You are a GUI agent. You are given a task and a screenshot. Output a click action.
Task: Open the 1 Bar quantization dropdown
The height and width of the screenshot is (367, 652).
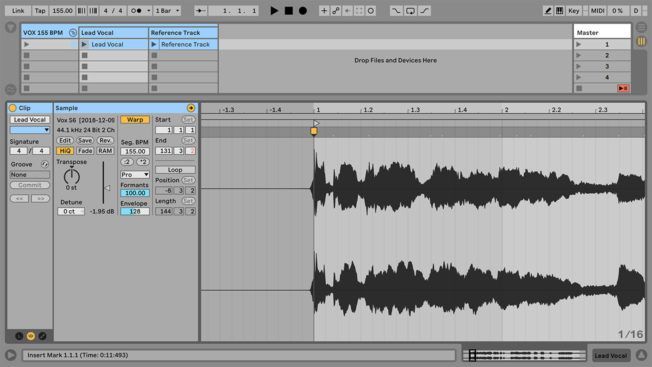pos(167,11)
